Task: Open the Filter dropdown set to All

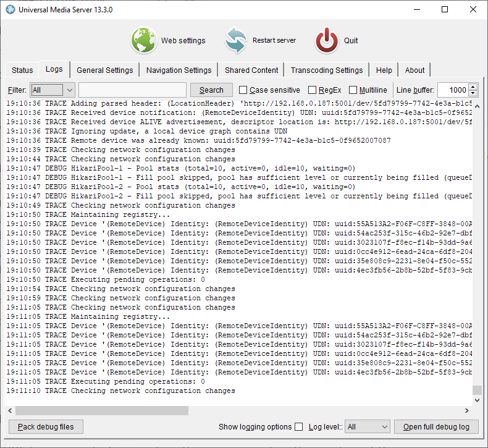Action: [x=53, y=90]
